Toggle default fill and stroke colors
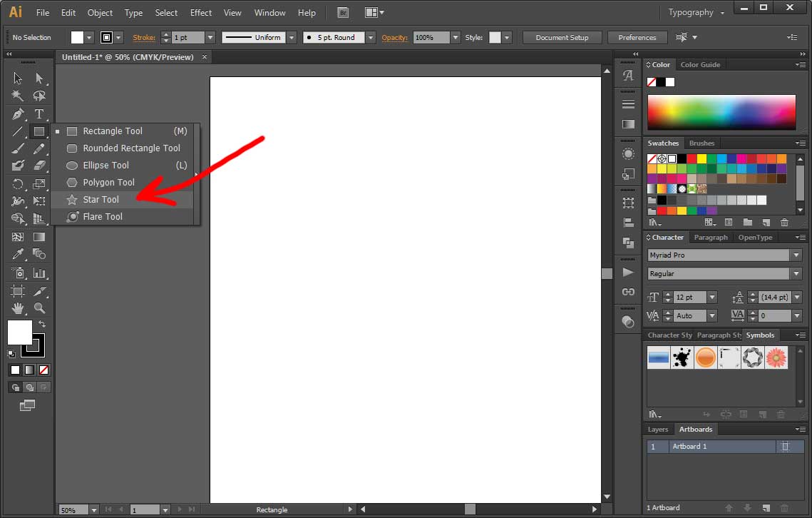Screen dimensions: 812x518 11,353
